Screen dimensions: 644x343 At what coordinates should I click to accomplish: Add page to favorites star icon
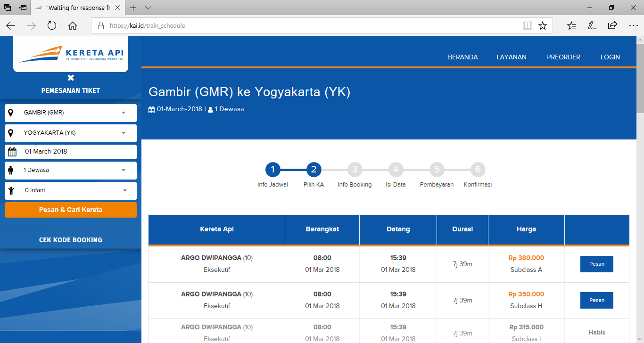pos(543,26)
